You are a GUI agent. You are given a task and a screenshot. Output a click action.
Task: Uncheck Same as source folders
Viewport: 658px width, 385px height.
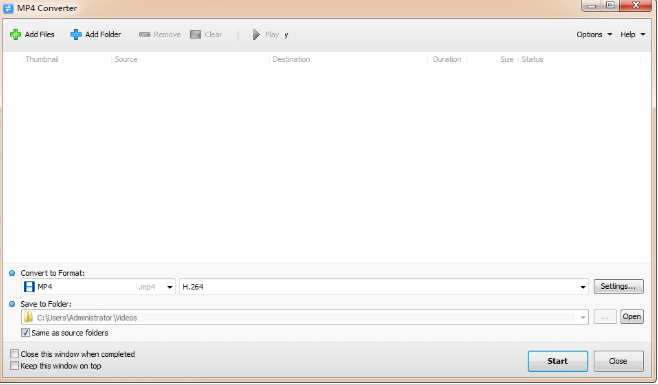pyautogui.click(x=26, y=333)
